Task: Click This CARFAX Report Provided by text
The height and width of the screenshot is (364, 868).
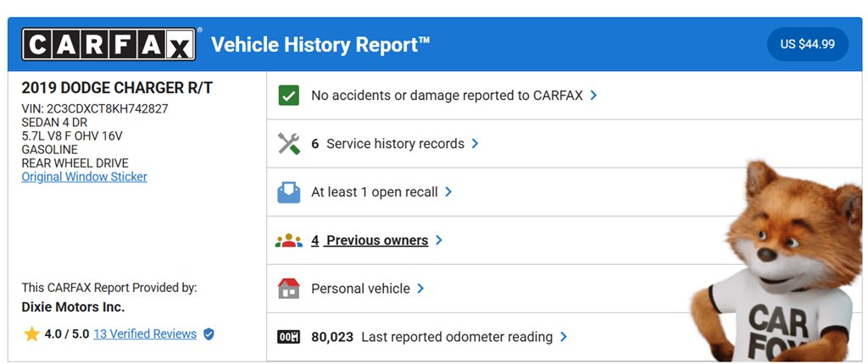Action: [109, 288]
